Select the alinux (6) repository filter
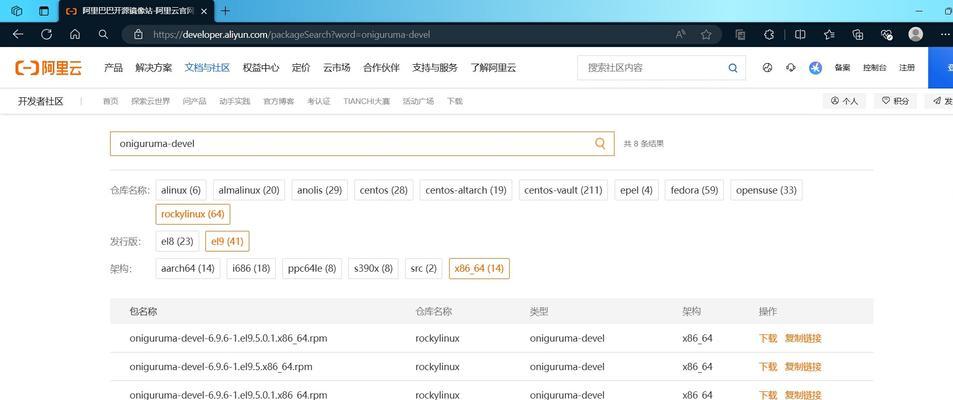 click(x=181, y=190)
